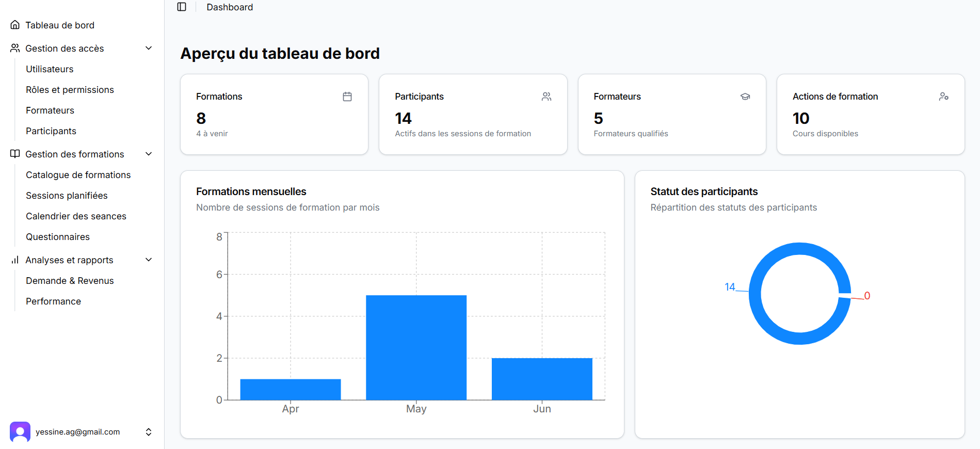This screenshot has width=980, height=449.
Task: Open Demande & Revenus report
Action: 70,281
